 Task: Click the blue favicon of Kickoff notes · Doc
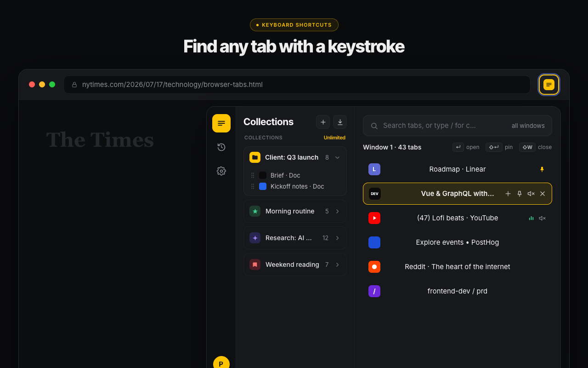pyautogui.click(x=263, y=186)
